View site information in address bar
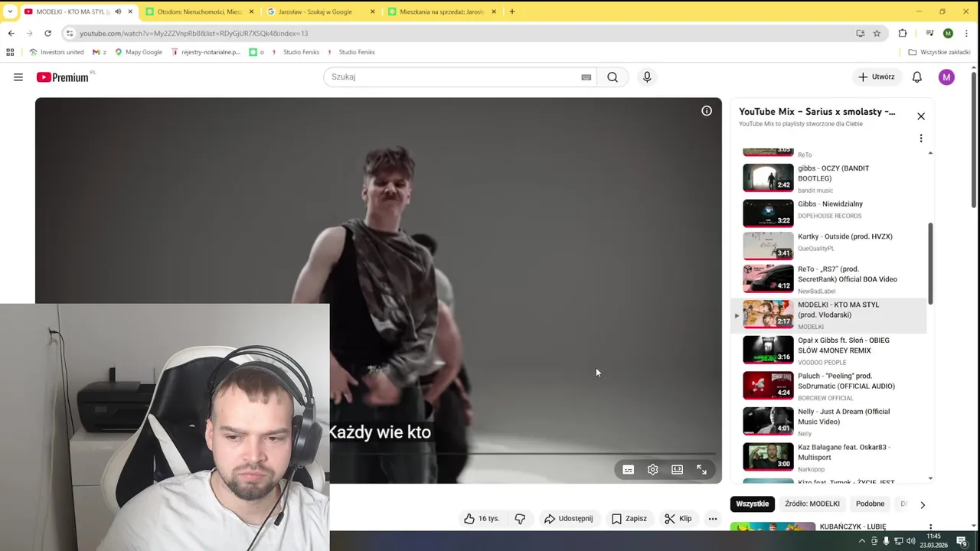The image size is (980, 551). [70, 34]
